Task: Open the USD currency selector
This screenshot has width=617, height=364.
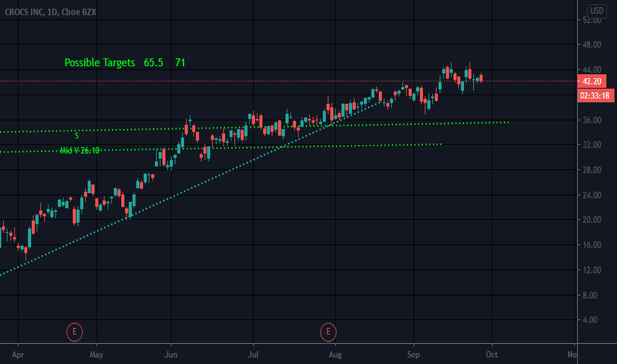Action: 597,11
